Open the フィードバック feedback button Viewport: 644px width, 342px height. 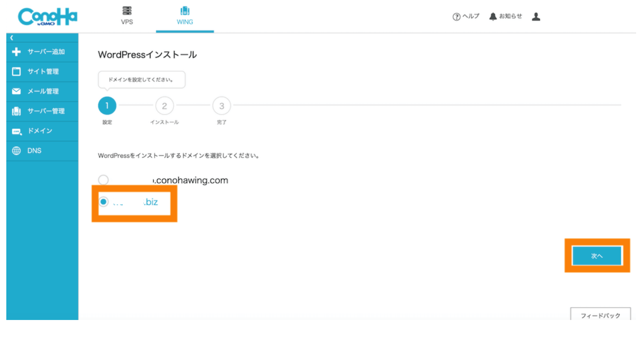click(x=600, y=315)
